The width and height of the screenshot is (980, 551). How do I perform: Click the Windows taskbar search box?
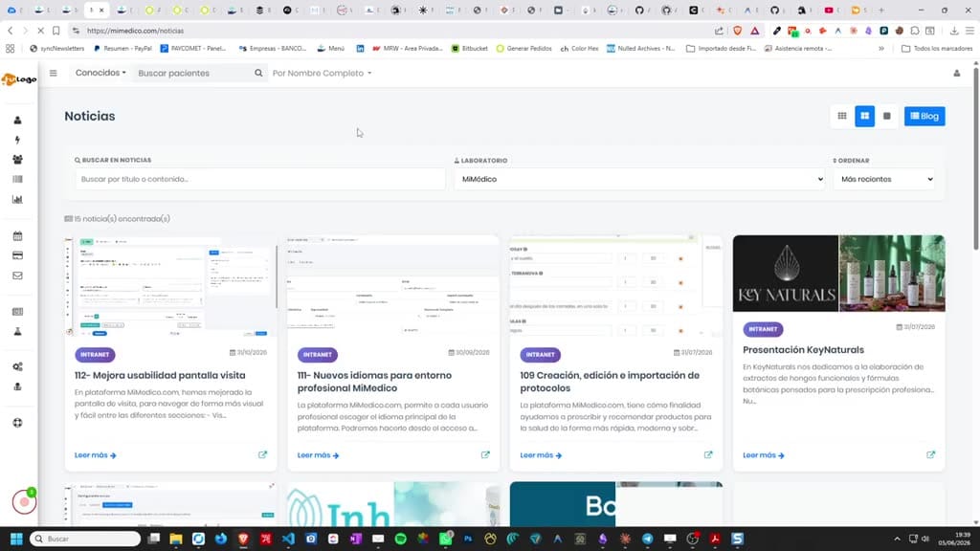pos(85,539)
